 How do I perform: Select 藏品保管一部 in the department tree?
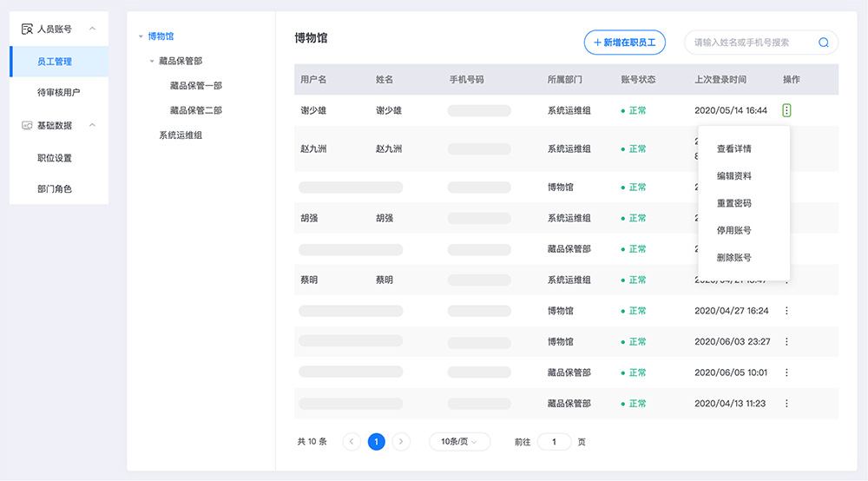click(196, 86)
